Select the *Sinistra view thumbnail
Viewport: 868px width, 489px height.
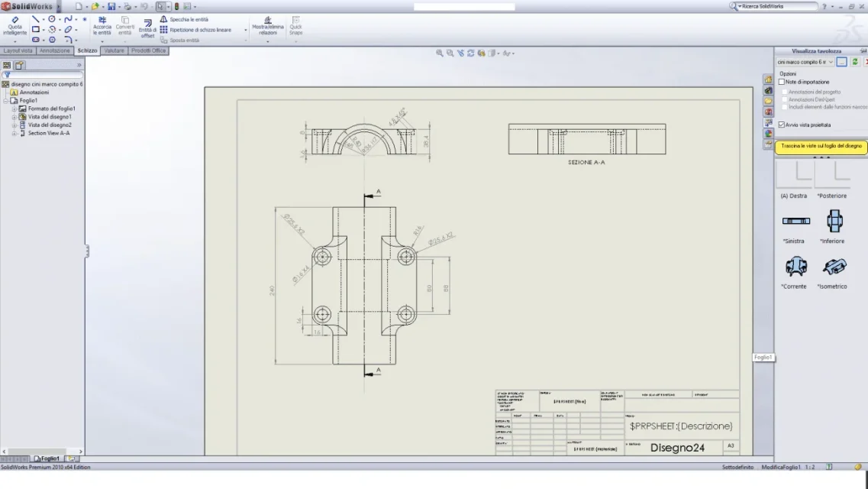click(795, 221)
